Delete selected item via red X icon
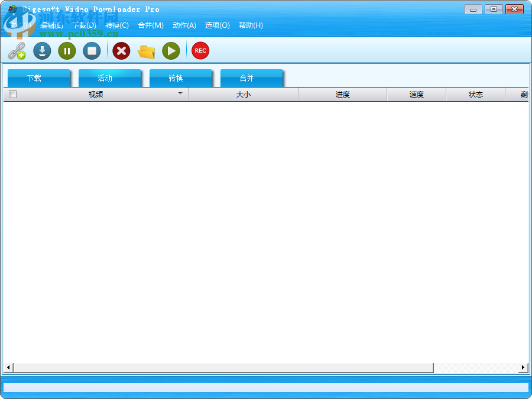 click(121, 51)
